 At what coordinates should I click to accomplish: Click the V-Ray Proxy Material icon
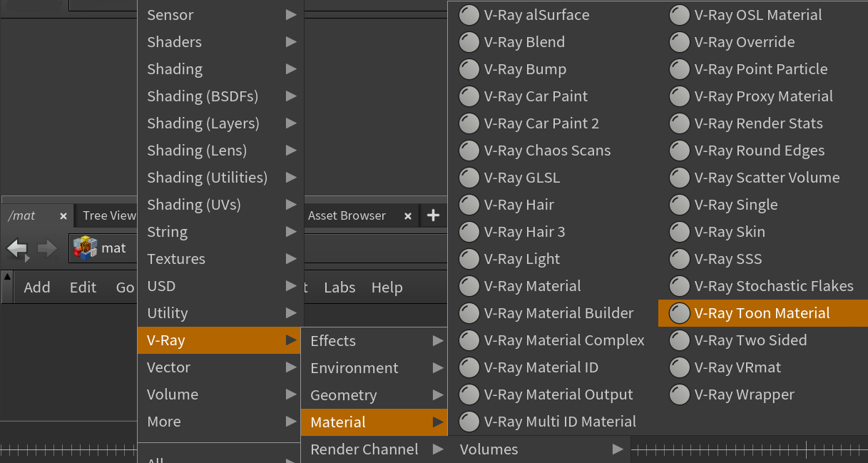pos(680,96)
